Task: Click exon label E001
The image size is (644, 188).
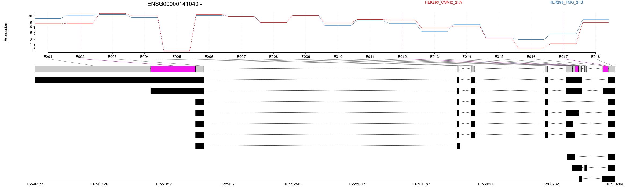Action: pyautogui.click(x=48, y=57)
